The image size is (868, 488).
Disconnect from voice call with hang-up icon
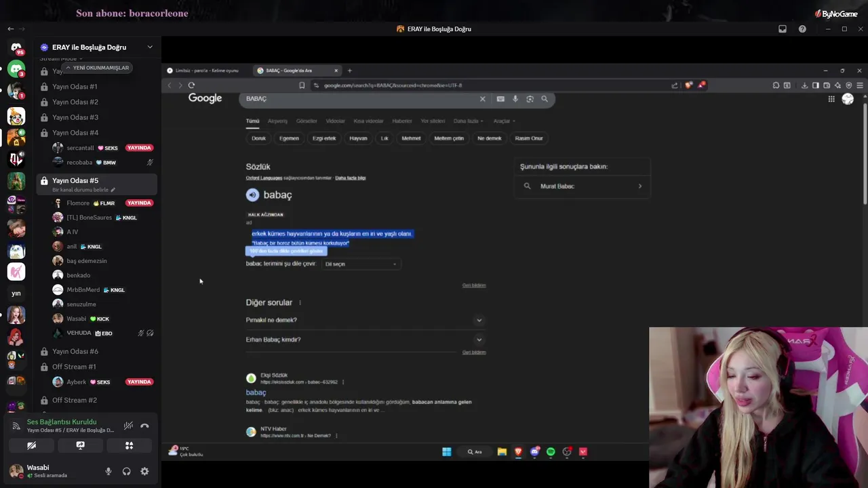point(144,426)
